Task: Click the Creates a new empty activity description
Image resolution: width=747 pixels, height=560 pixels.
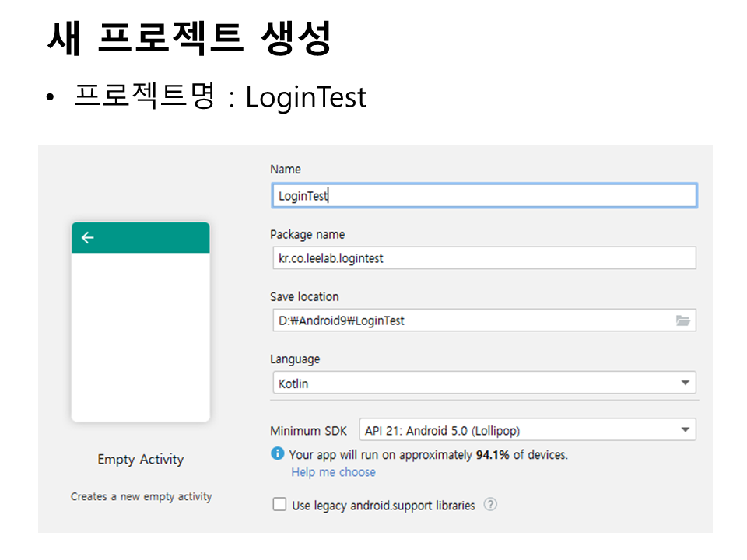Action: tap(141, 496)
